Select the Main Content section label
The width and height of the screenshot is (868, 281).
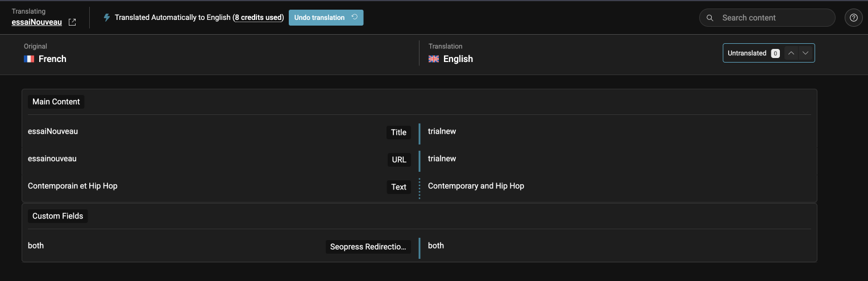(x=56, y=102)
